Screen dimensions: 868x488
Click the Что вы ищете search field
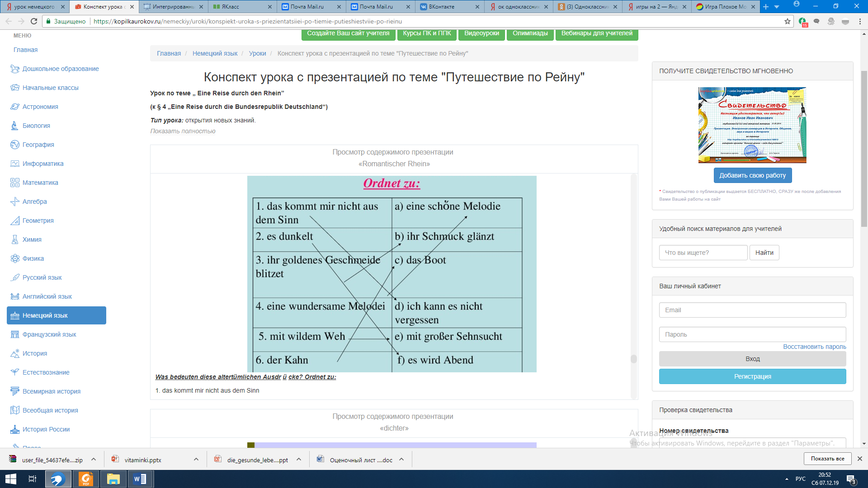click(x=703, y=253)
